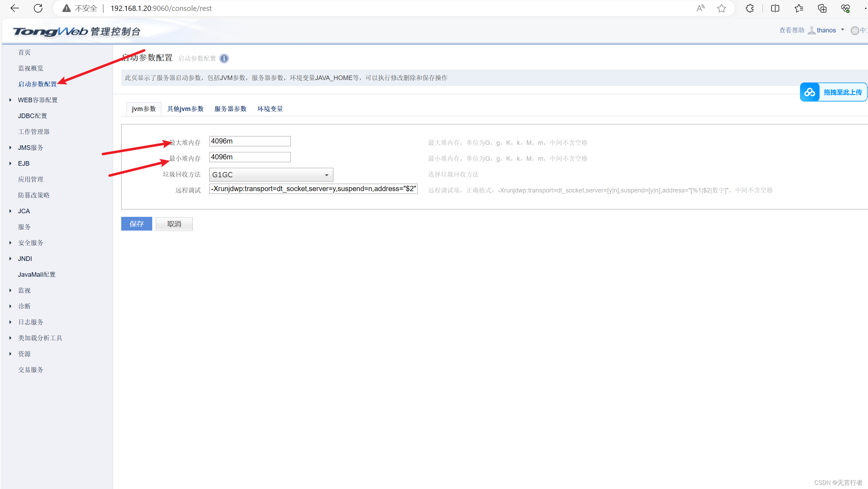This screenshot has width=868, height=489.
Task: Click the 最小堆内存 input field
Action: 250,157
